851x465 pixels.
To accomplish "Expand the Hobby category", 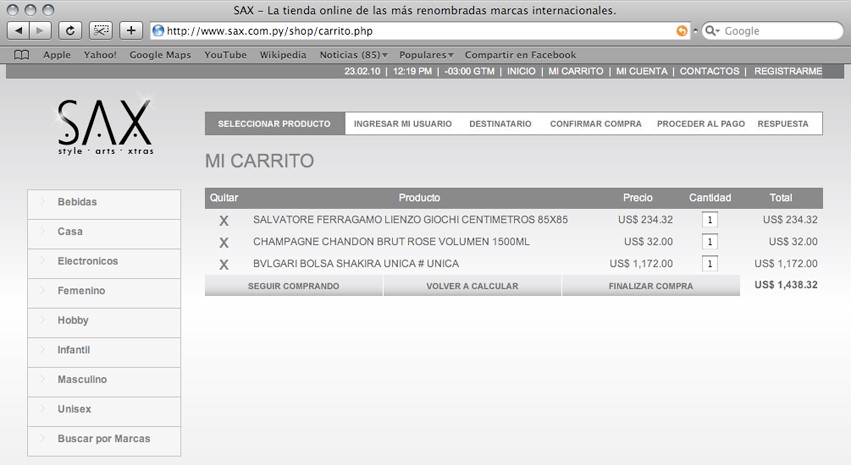I will [104, 323].
